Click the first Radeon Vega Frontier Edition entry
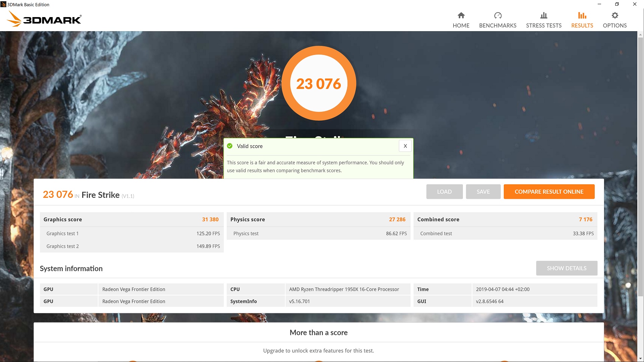This screenshot has width=644, height=362. click(x=134, y=289)
